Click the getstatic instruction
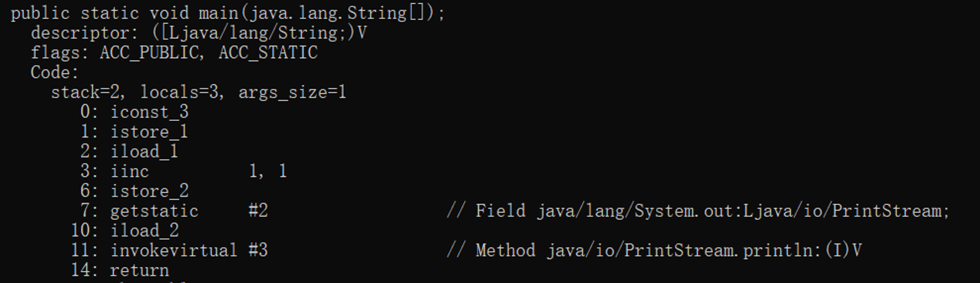980x283 pixels. [154, 211]
